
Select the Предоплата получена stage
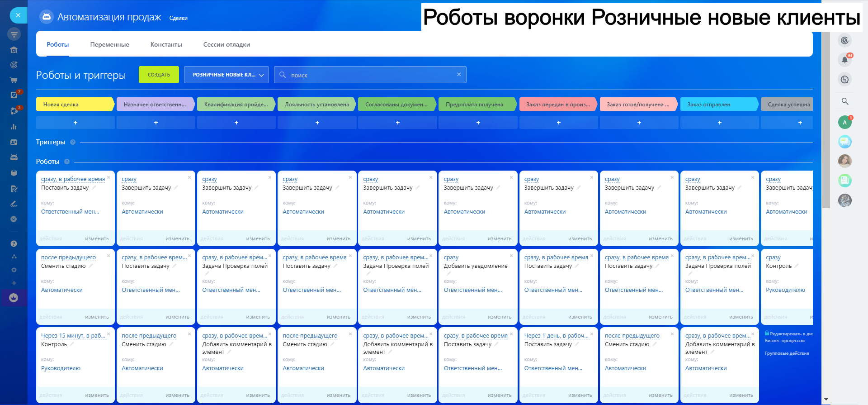[x=477, y=104]
